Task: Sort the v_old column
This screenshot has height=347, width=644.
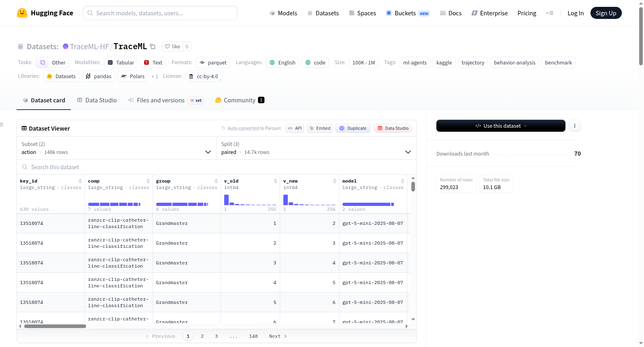Action: [275, 181]
